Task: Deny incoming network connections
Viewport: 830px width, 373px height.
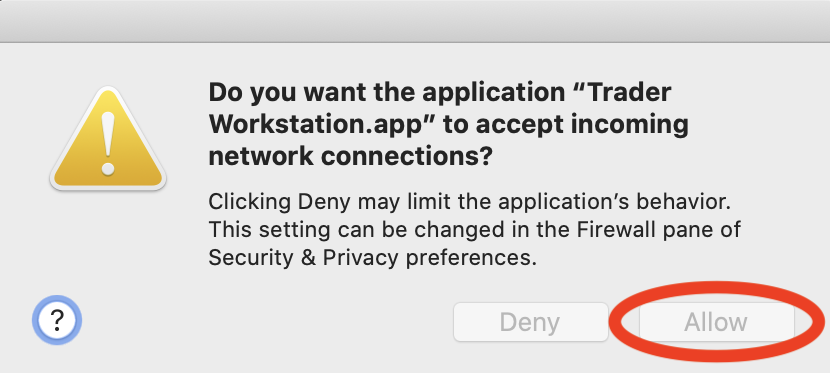Action: point(530,322)
